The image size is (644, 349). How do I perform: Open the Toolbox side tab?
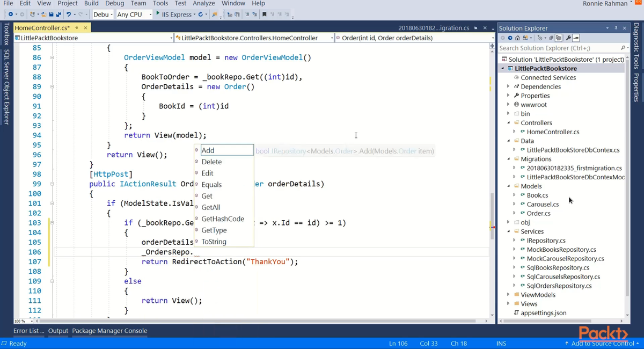[x=6, y=34]
